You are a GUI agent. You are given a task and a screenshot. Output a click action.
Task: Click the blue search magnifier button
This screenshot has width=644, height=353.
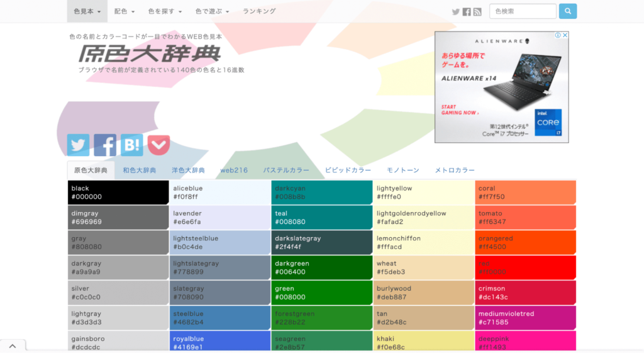point(568,11)
